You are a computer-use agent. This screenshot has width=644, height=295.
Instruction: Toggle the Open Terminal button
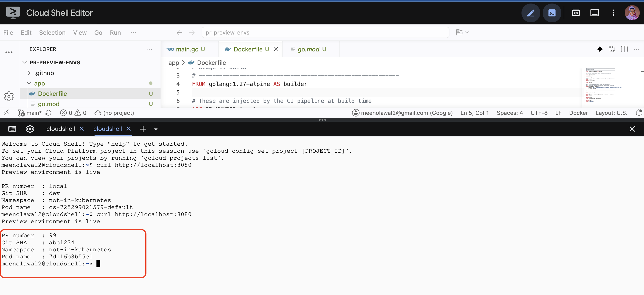(x=552, y=13)
